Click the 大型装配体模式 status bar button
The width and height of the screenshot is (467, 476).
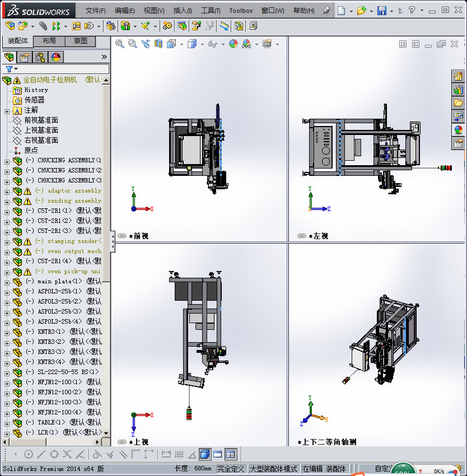click(x=273, y=469)
